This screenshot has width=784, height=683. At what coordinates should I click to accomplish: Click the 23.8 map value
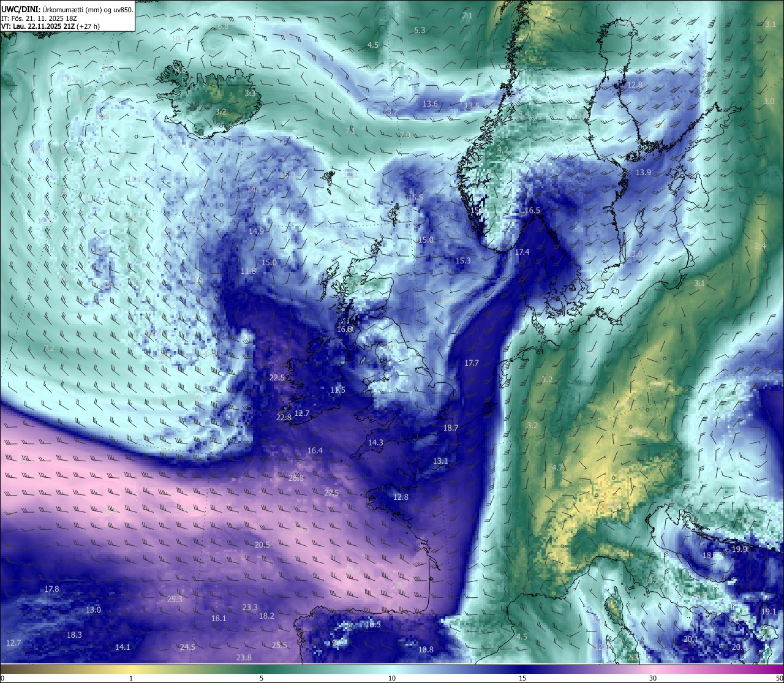tap(244, 658)
